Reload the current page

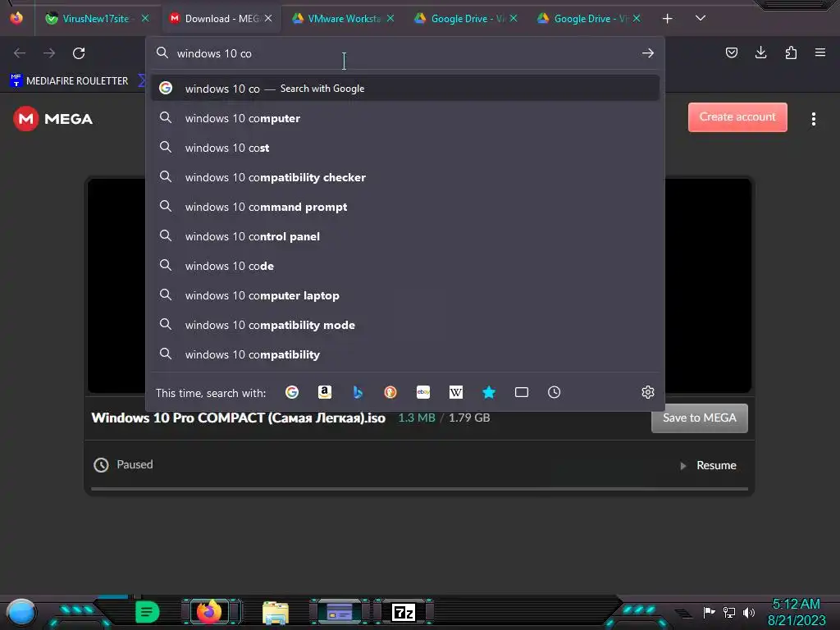79,53
